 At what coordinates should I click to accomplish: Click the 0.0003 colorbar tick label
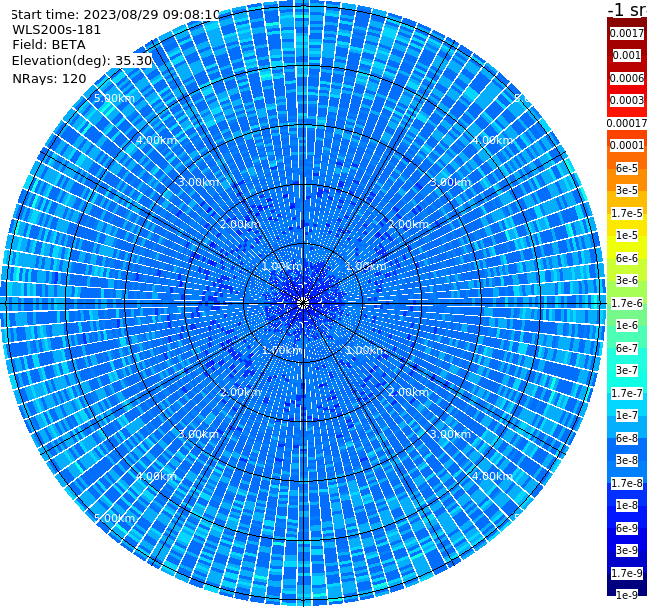[626, 101]
